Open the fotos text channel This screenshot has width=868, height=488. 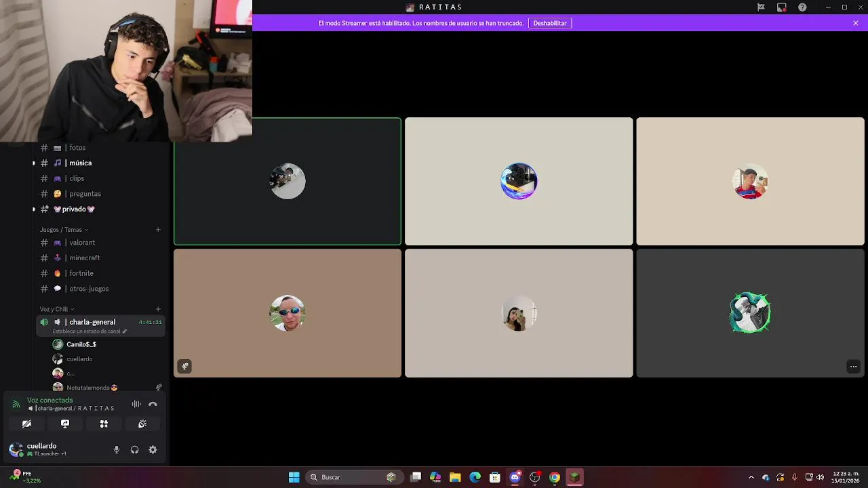pos(100,148)
